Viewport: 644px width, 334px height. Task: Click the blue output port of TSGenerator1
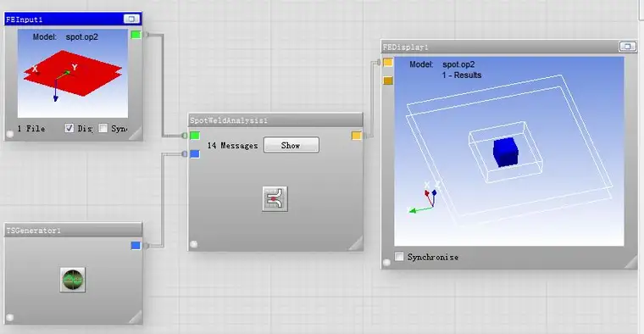(136, 245)
